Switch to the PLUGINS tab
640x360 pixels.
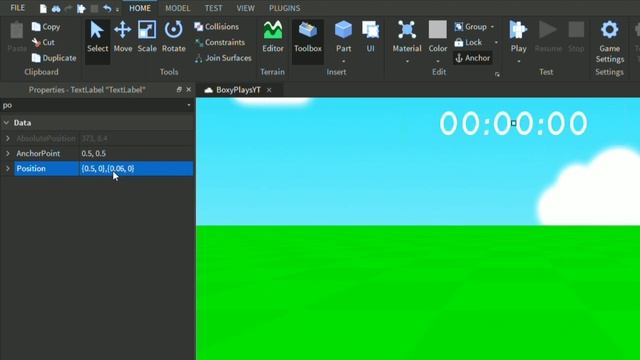[284, 8]
